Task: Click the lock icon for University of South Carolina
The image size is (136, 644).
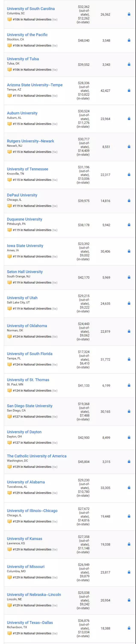Action: point(129,14)
